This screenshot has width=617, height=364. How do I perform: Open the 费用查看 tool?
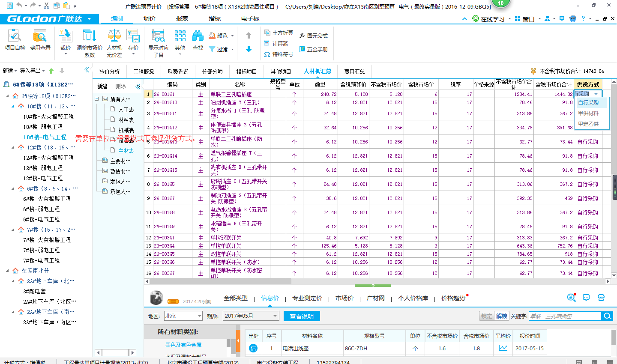coord(40,40)
